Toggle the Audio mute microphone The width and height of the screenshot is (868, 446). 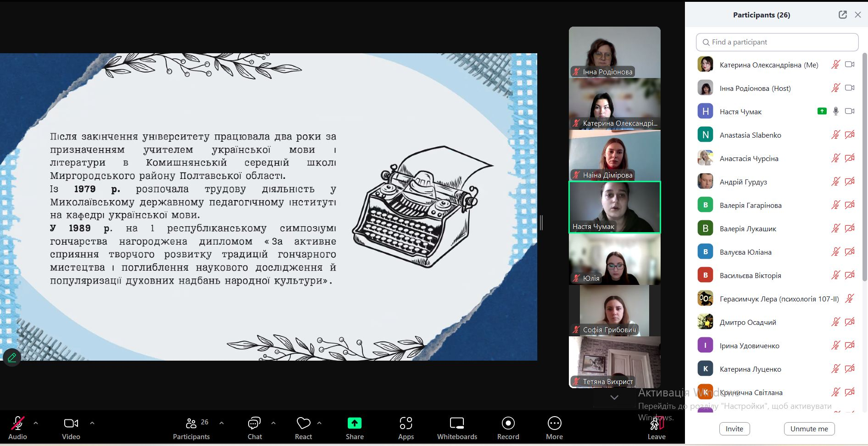(17, 423)
